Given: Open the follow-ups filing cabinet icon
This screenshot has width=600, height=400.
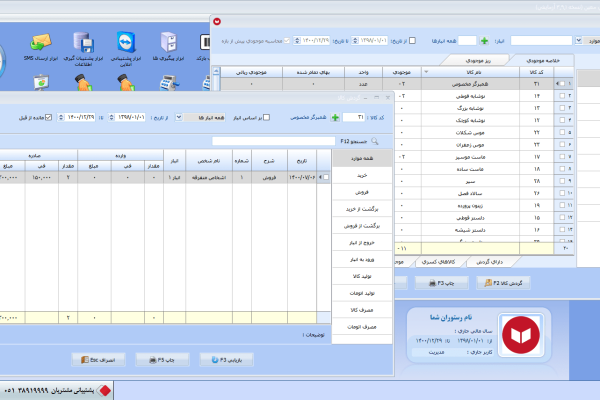Looking at the screenshot, I should click(x=168, y=42).
